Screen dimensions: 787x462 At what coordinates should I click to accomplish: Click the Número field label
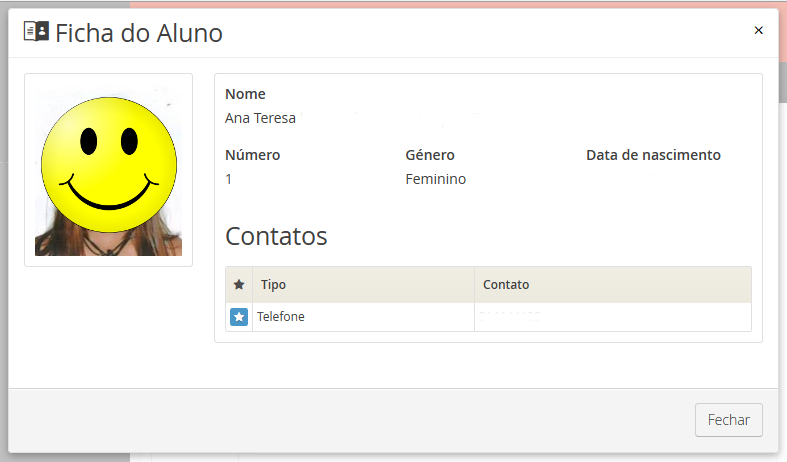252,155
